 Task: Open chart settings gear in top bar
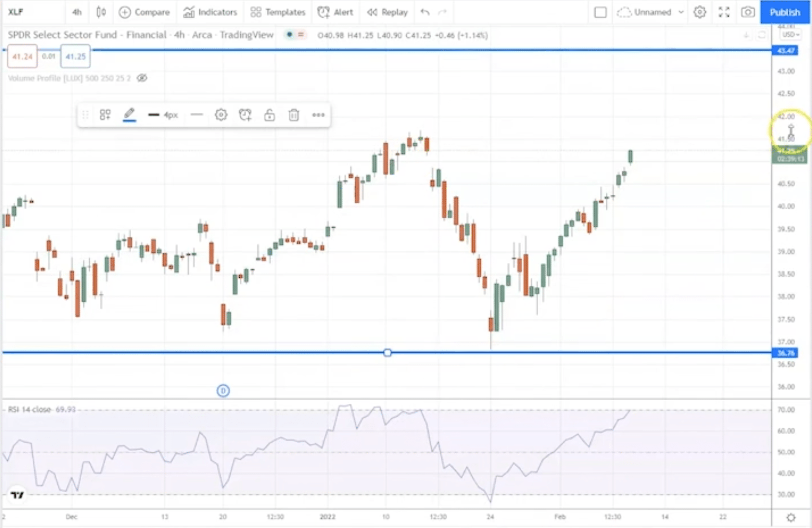[699, 12]
